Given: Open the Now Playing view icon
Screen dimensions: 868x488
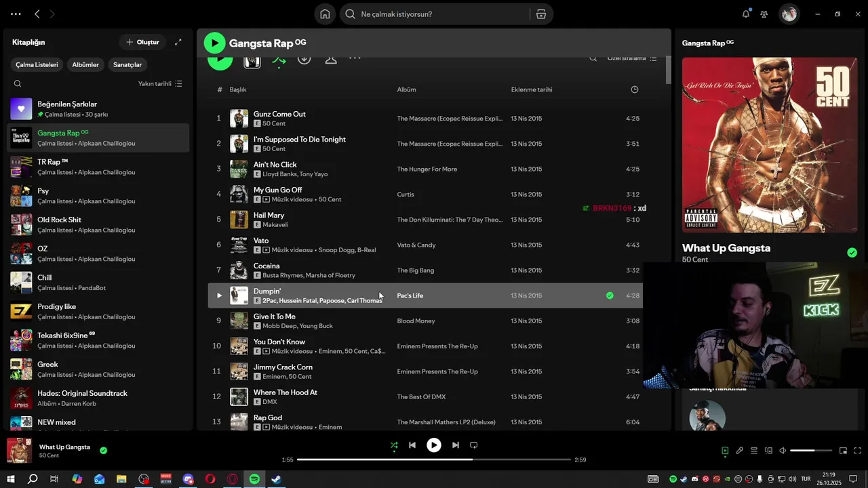Looking at the screenshot, I should pyautogui.click(x=725, y=451).
